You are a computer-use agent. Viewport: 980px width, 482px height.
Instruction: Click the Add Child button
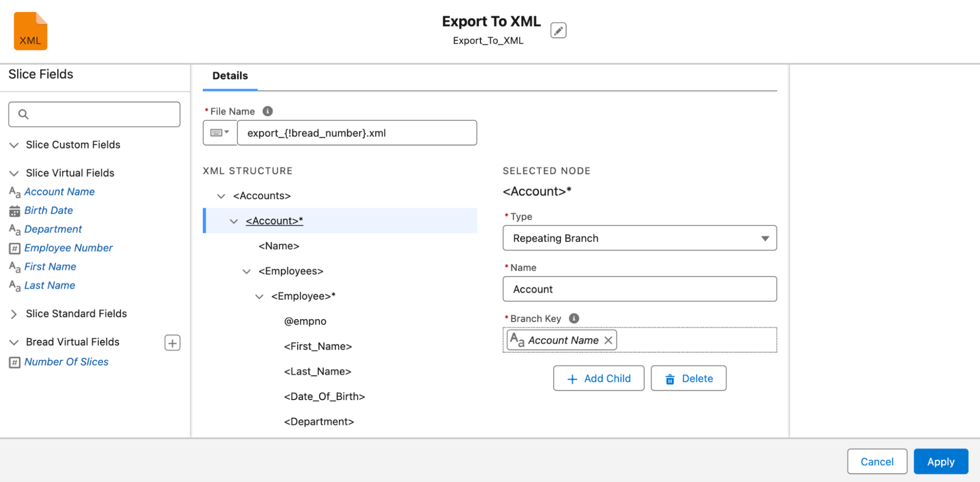[598, 378]
